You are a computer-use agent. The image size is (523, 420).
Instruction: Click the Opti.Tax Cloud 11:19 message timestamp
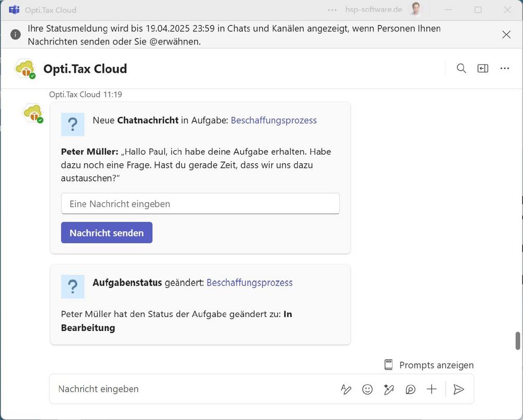pos(86,94)
